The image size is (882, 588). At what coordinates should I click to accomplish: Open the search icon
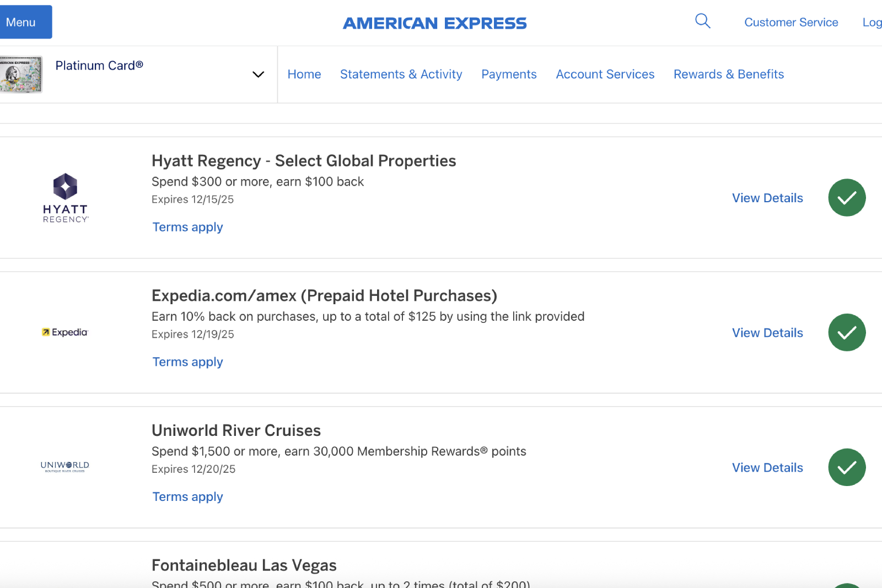(702, 21)
